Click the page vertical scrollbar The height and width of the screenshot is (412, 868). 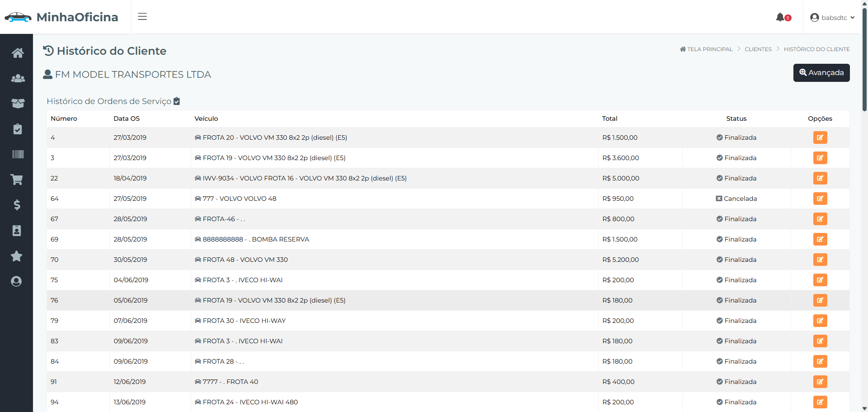[x=864, y=59]
